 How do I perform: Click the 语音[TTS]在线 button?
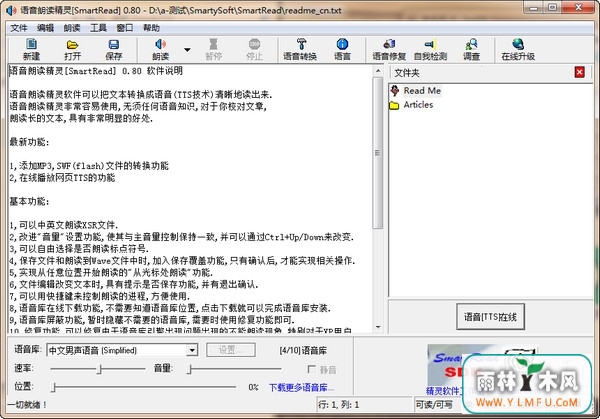click(x=490, y=317)
